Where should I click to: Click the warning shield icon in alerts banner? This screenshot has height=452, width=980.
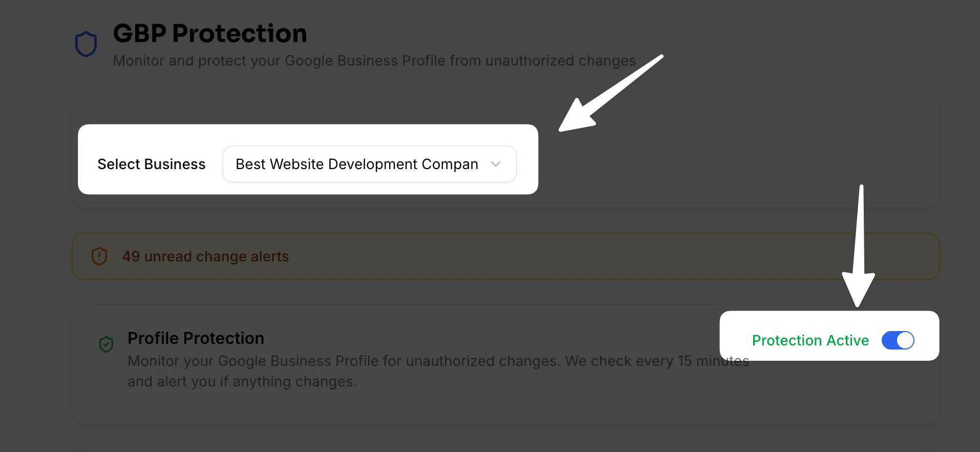tap(99, 256)
